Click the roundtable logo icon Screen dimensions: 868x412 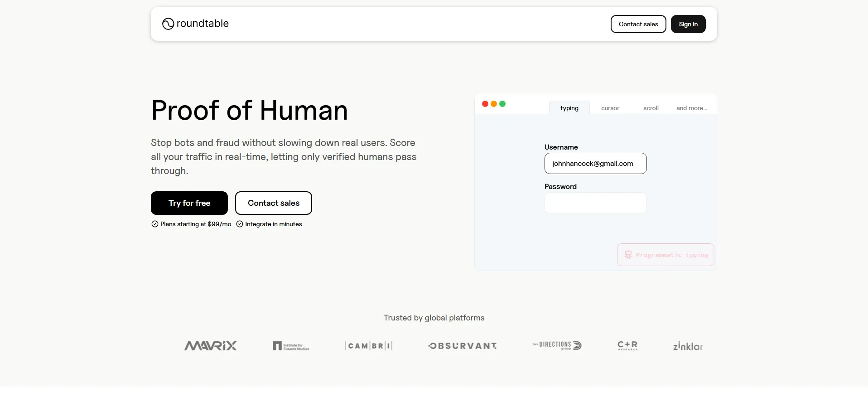point(168,24)
